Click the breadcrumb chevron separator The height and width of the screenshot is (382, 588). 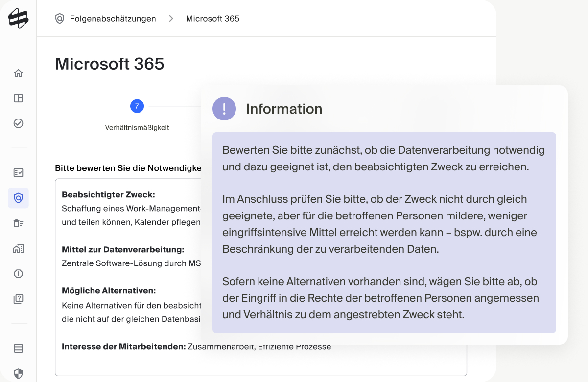click(x=171, y=19)
